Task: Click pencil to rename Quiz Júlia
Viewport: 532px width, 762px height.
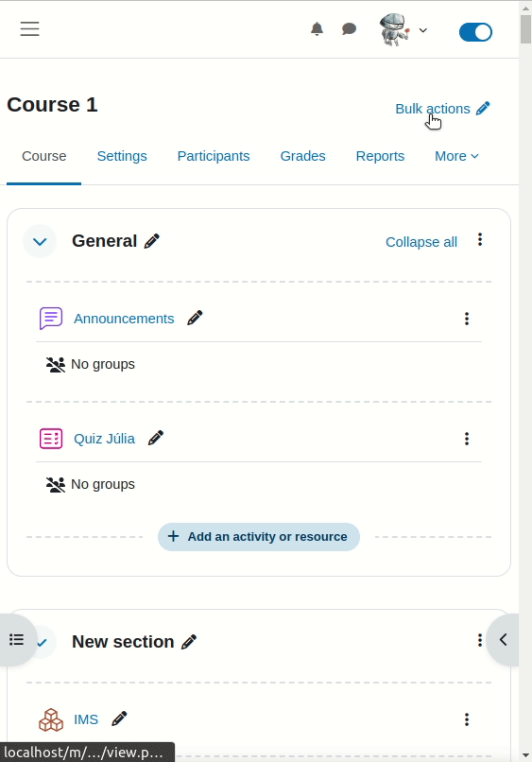Action: pyautogui.click(x=156, y=439)
